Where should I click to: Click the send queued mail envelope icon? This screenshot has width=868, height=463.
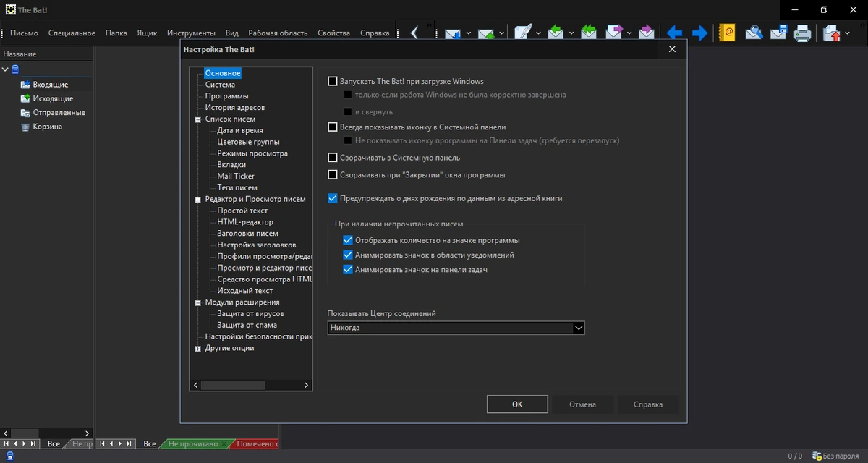point(486,33)
